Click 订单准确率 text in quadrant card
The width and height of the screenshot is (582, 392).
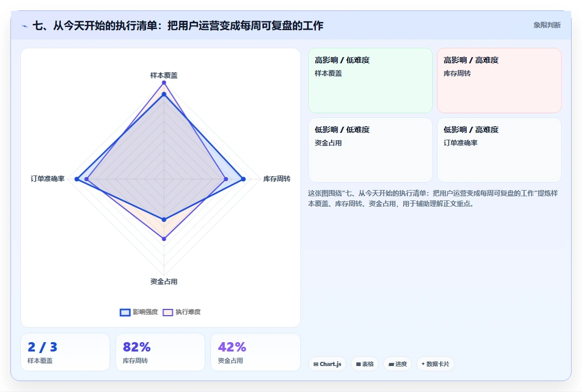point(460,143)
